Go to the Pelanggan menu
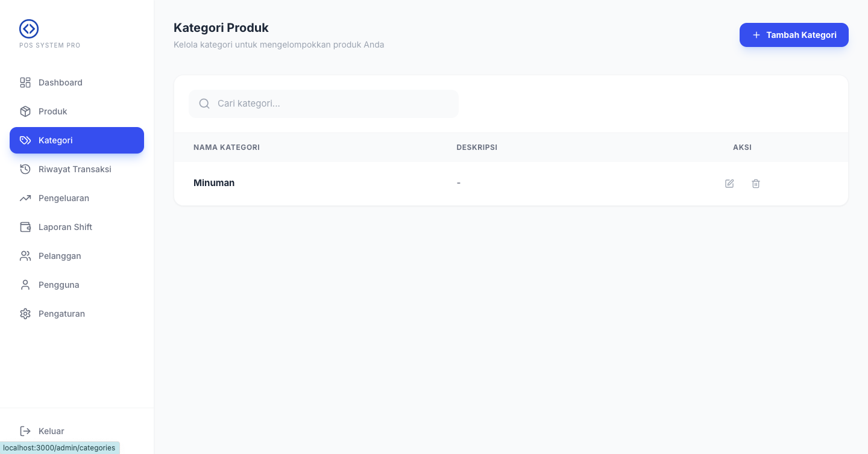 tap(60, 256)
